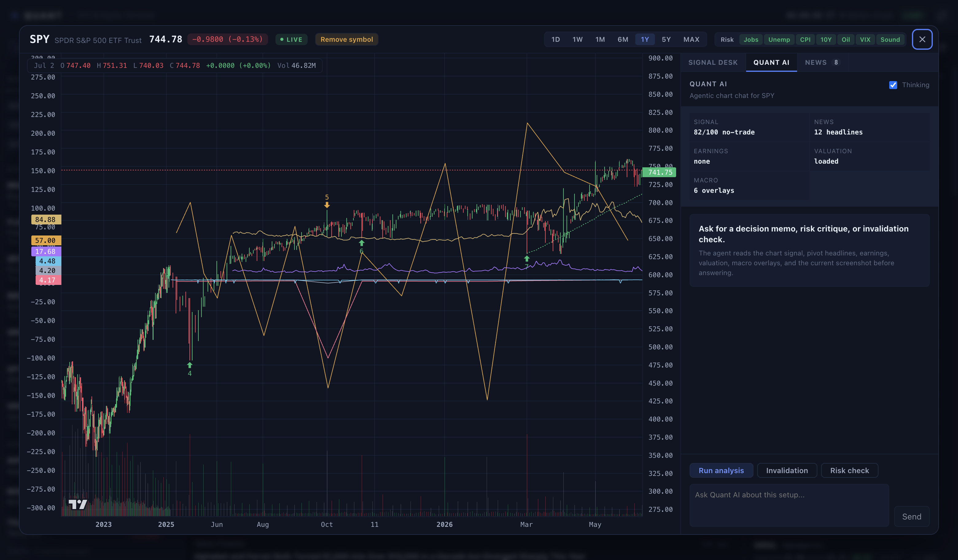Select the MAX timeframe
Image resolution: width=958 pixels, height=560 pixels.
[x=691, y=40]
